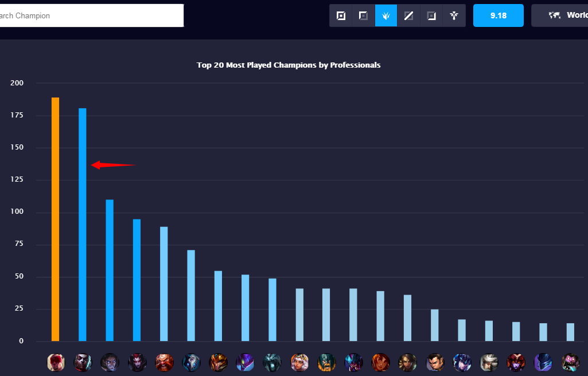Select the Olaf champion portrait
The image size is (588, 376).
326,362
